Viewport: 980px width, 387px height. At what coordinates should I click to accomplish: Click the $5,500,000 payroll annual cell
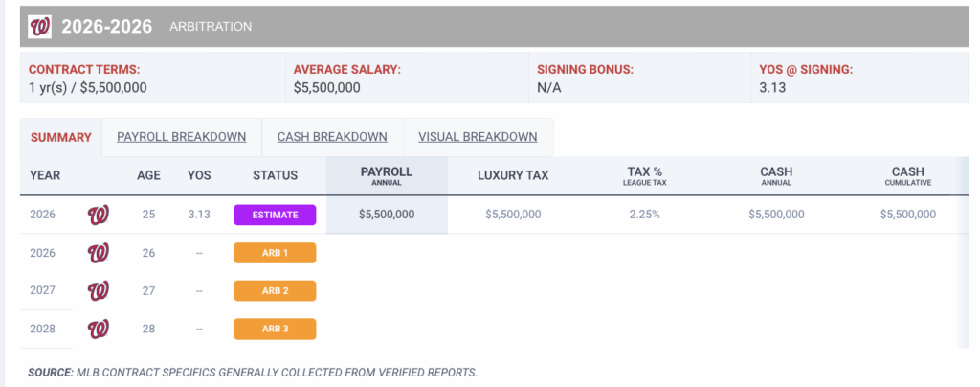tap(387, 215)
